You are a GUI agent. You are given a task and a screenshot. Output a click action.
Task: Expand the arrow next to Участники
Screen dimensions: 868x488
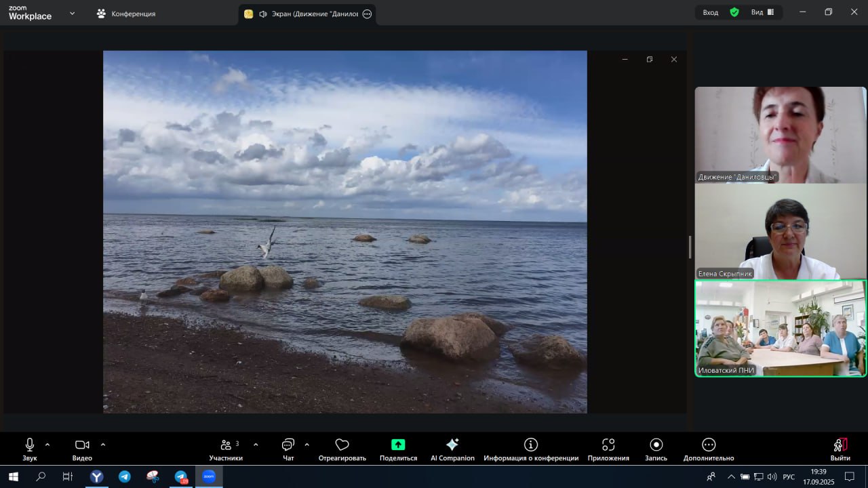(x=256, y=445)
